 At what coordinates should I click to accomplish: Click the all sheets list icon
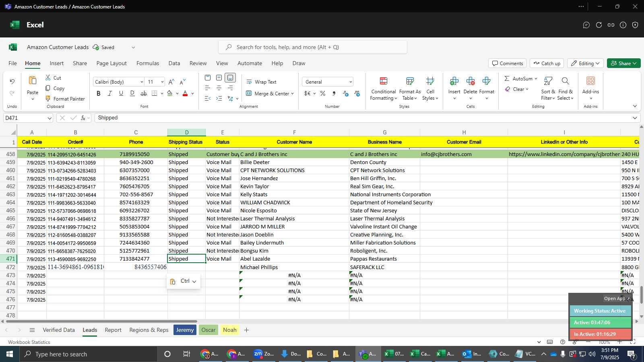pos(32,330)
